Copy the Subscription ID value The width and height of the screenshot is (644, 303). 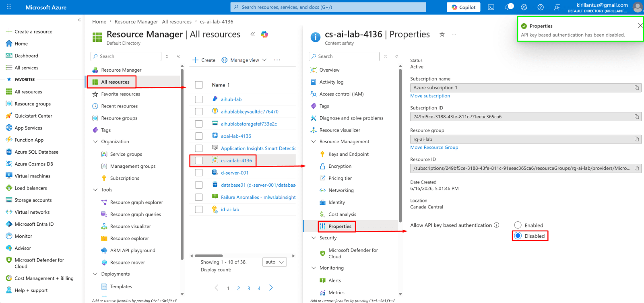[637, 117]
